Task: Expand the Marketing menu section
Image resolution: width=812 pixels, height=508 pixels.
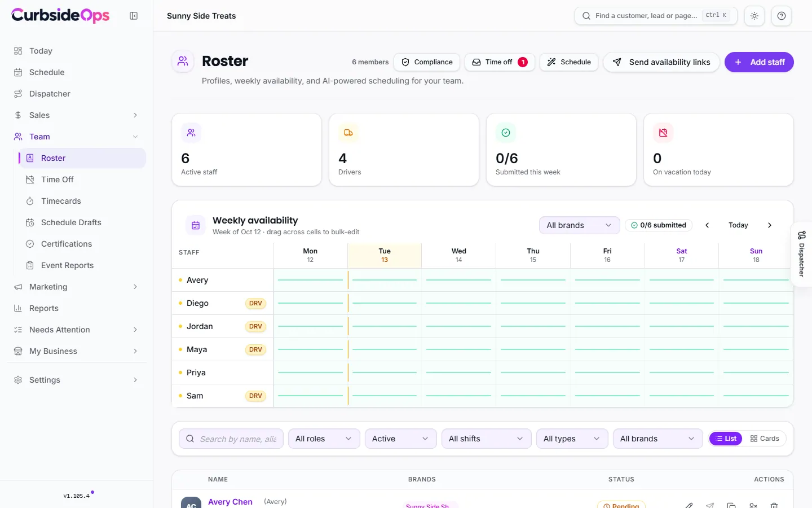Action: click(x=76, y=287)
